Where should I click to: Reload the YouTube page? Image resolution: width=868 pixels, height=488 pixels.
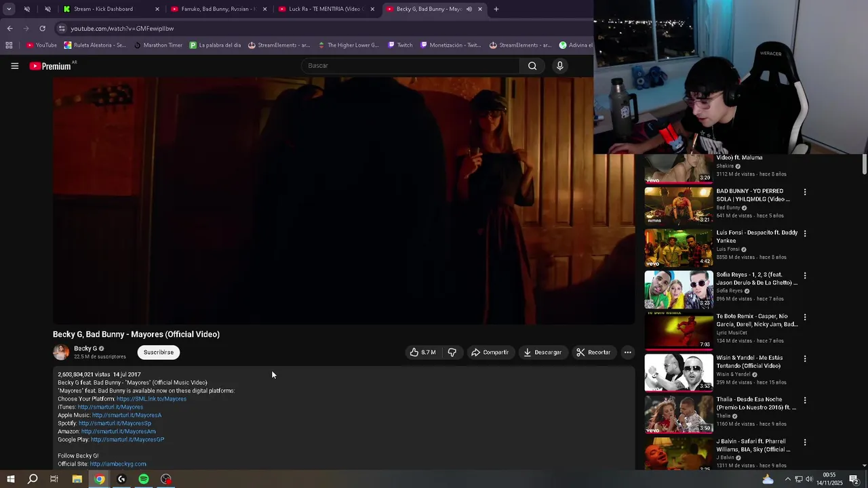pyautogui.click(x=42, y=28)
